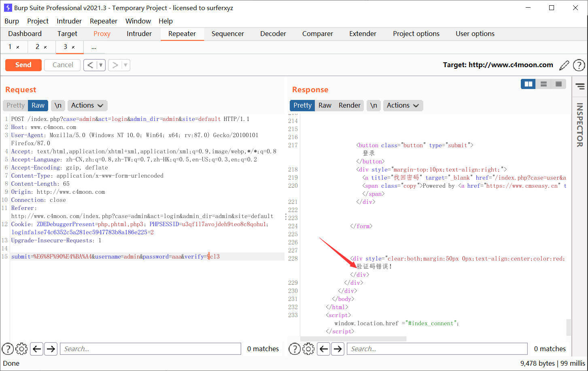The image size is (588, 371).
Task: Open Repeater help question mark icon
Action: (x=579, y=65)
